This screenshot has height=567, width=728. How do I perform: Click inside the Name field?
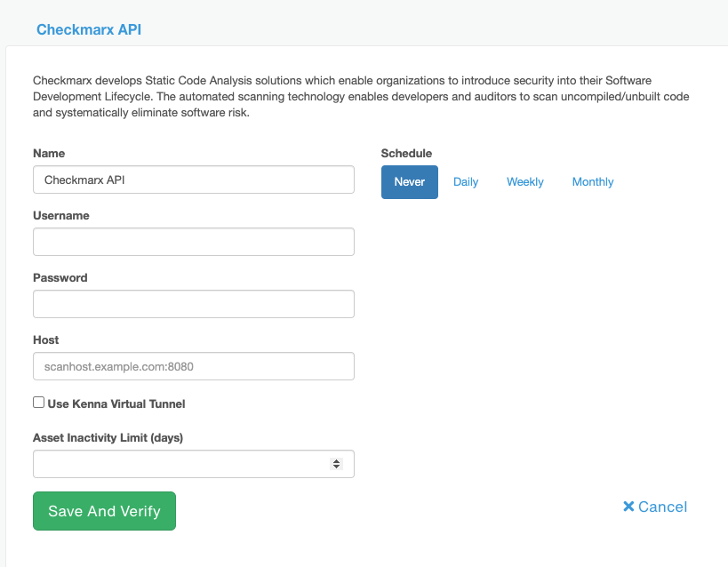point(193,179)
